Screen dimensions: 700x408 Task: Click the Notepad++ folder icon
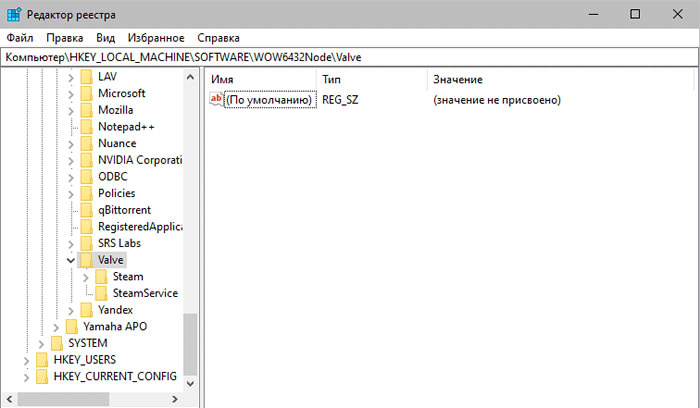click(87, 127)
